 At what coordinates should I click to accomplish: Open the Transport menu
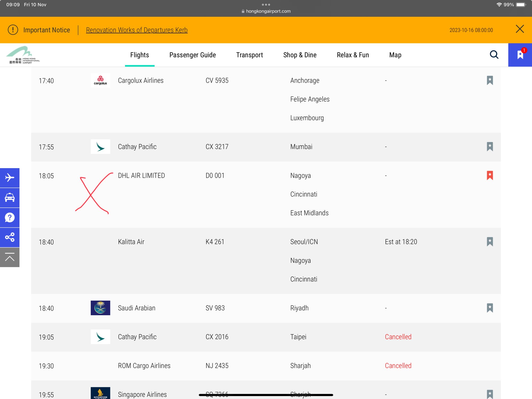coord(250,55)
